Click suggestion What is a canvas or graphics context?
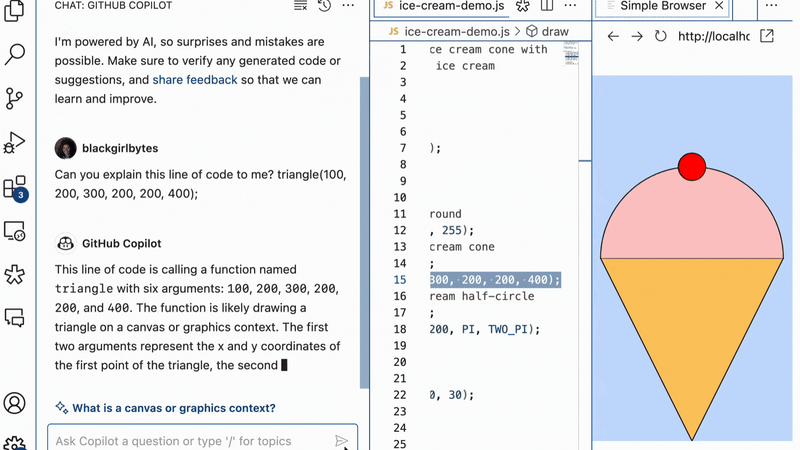 click(x=173, y=408)
